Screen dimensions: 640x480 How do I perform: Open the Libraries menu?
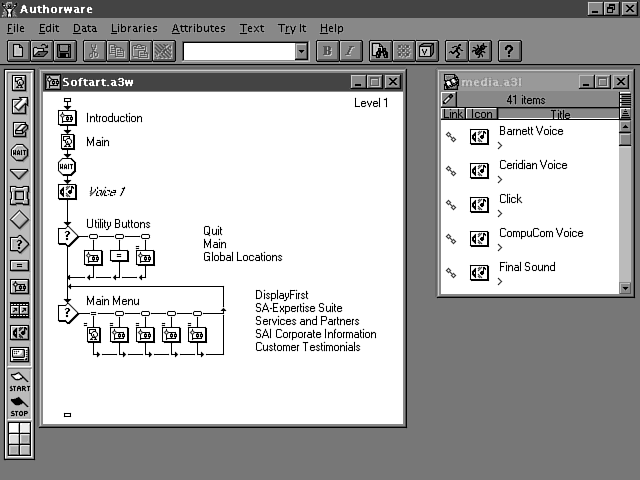134,28
